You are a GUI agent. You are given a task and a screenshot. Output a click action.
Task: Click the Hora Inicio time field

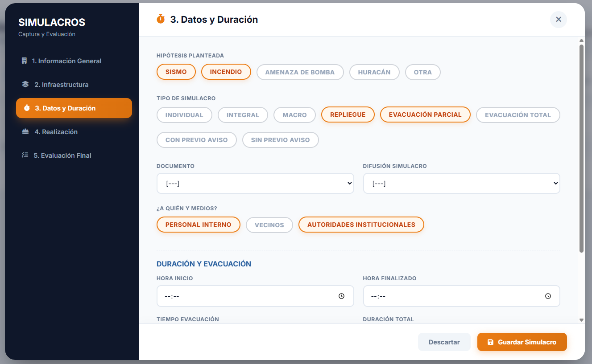click(255, 296)
